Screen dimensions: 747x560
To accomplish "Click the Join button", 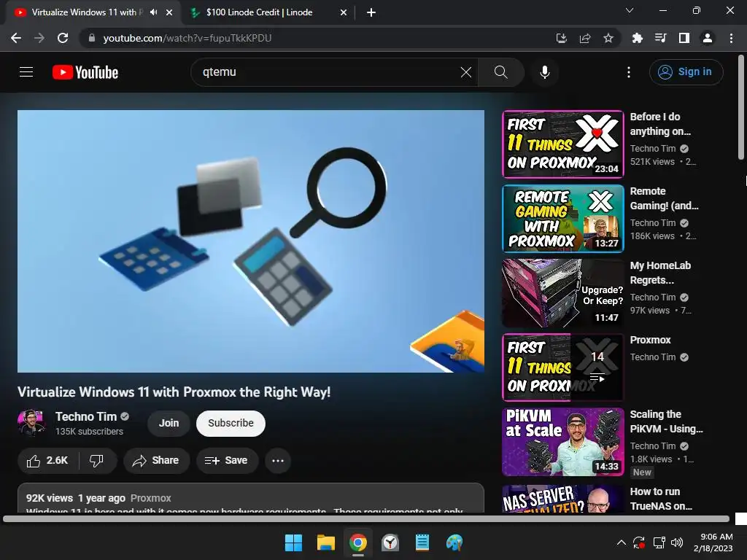I will click(169, 423).
